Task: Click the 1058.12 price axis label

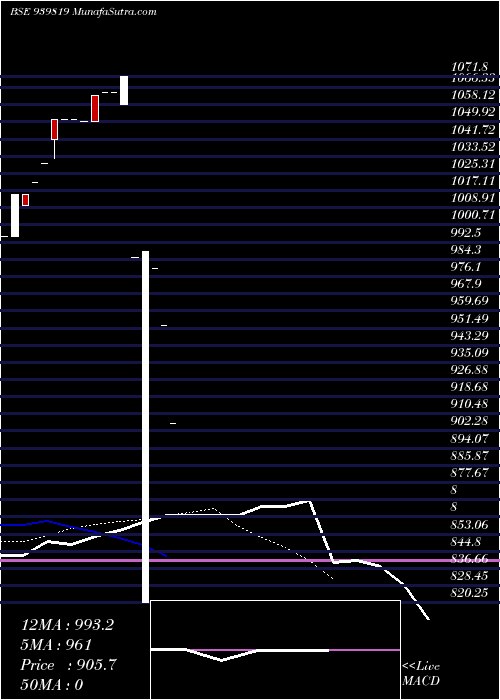Action: coord(472,95)
